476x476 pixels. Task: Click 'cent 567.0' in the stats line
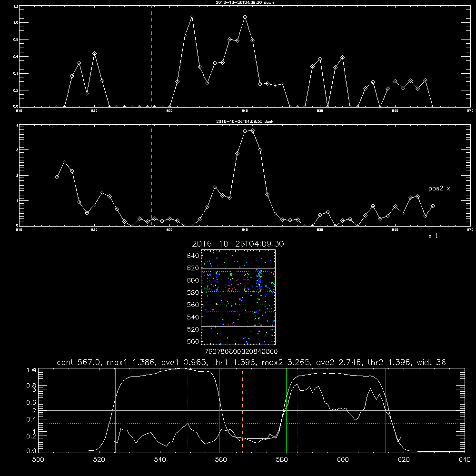click(x=79, y=362)
